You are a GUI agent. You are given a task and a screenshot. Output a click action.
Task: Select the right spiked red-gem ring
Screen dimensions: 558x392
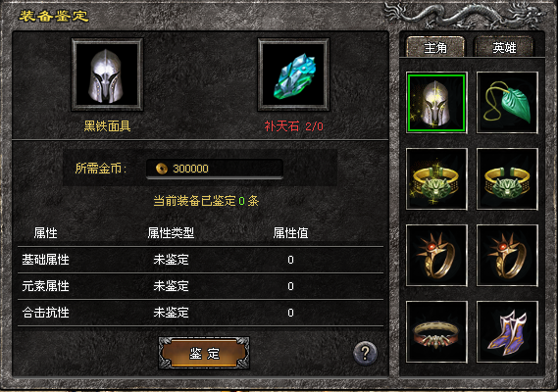click(x=507, y=255)
